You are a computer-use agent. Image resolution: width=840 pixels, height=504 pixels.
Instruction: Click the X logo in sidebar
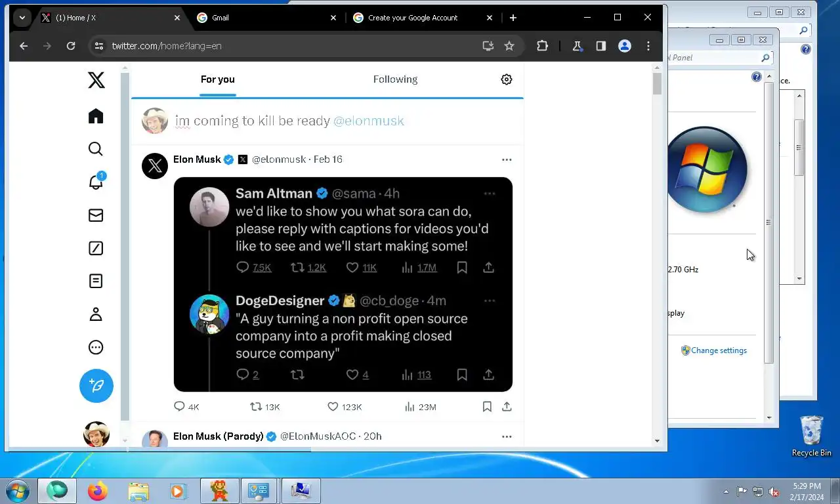(96, 80)
